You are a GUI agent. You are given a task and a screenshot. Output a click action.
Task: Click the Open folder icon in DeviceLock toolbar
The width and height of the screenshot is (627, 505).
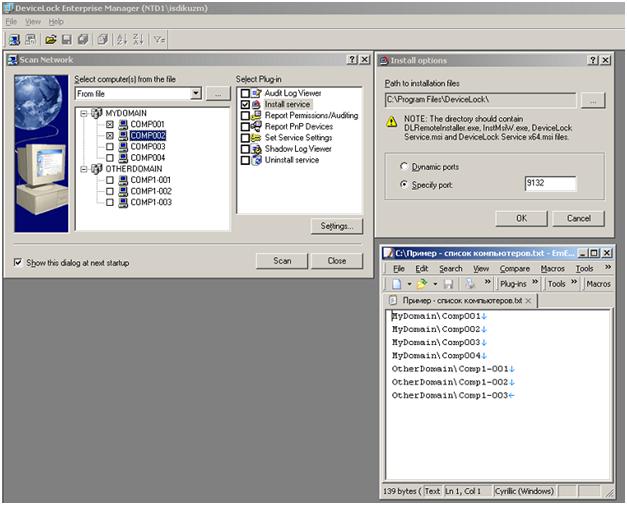50,40
